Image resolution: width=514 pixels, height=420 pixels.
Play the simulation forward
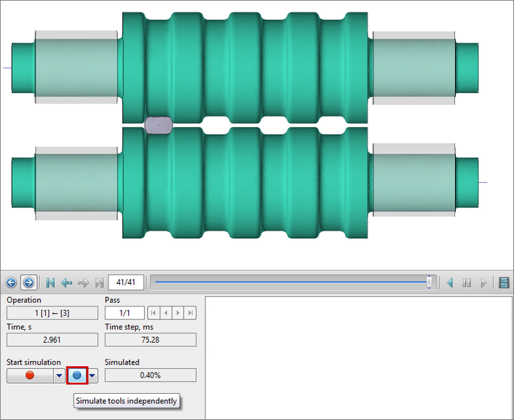click(483, 282)
